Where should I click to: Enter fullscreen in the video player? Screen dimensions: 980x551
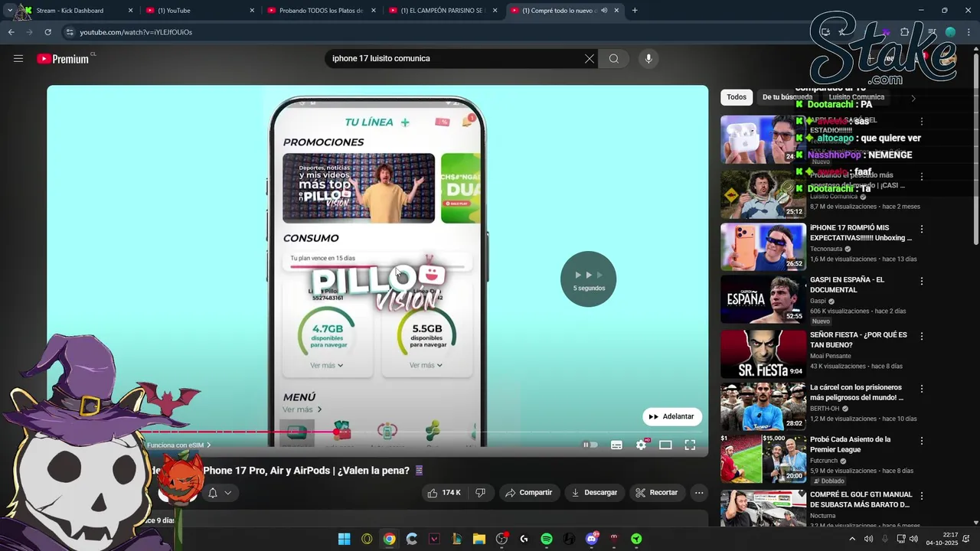[x=690, y=445]
